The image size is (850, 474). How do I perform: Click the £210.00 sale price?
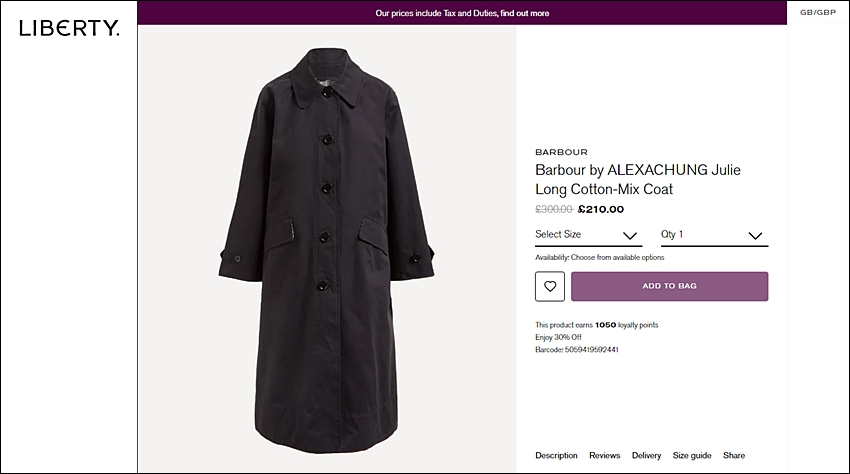click(x=601, y=209)
